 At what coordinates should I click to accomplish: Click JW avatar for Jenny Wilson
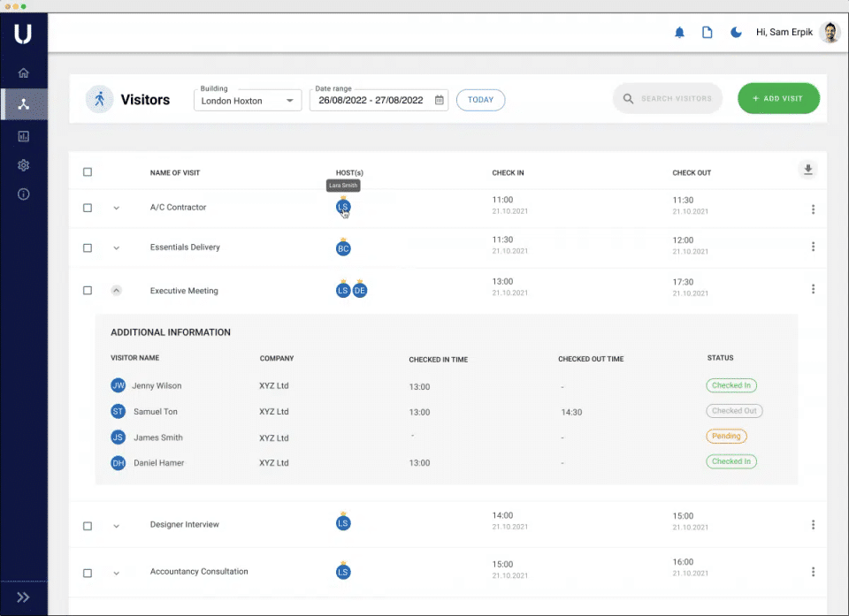118,385
